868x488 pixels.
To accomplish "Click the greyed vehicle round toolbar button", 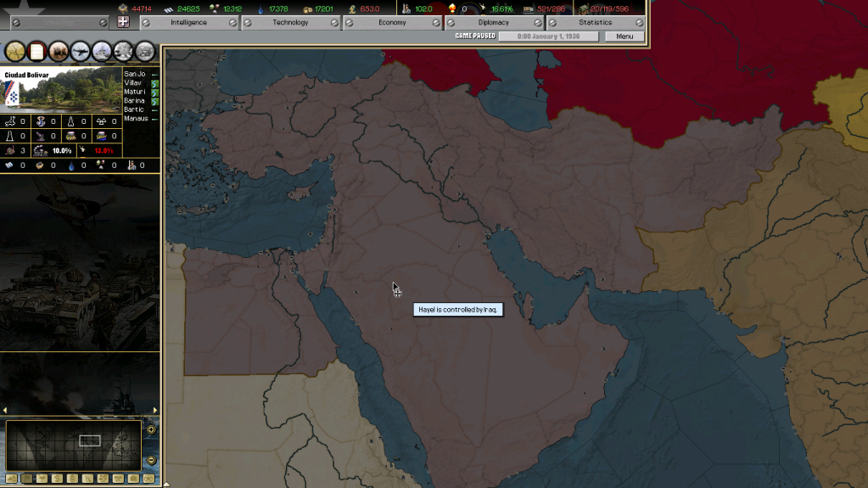I will pyautogui.click(x=145, y=52).
